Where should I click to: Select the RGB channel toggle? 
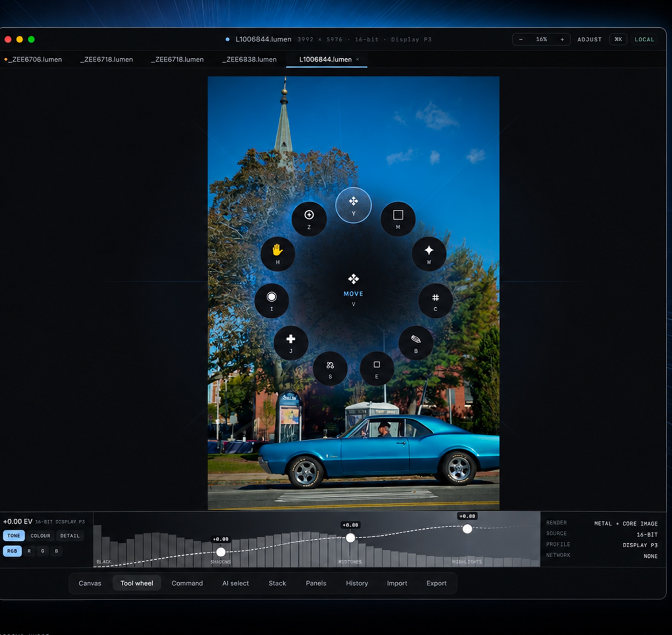[x=12, y=551]
